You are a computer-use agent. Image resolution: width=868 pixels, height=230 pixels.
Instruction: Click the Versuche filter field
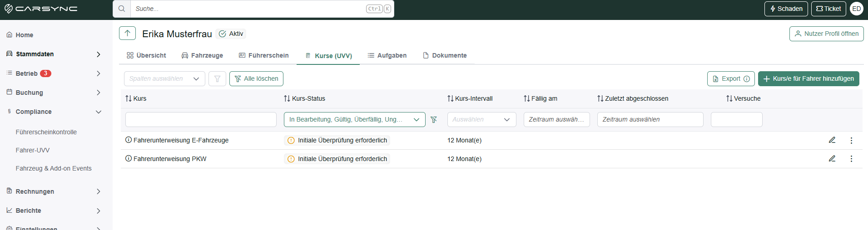pyautogui.click(x=736, y=120)
